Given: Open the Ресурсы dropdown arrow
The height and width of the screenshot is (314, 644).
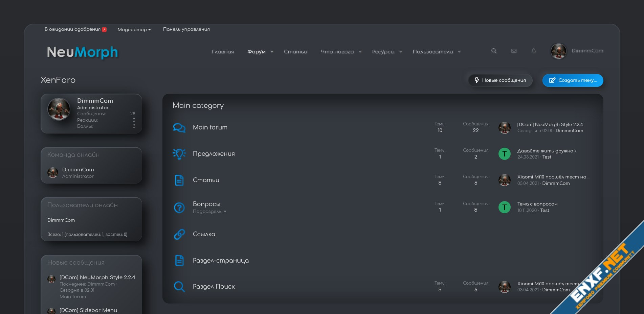Looking at the screenshot, I should point(401,52).
